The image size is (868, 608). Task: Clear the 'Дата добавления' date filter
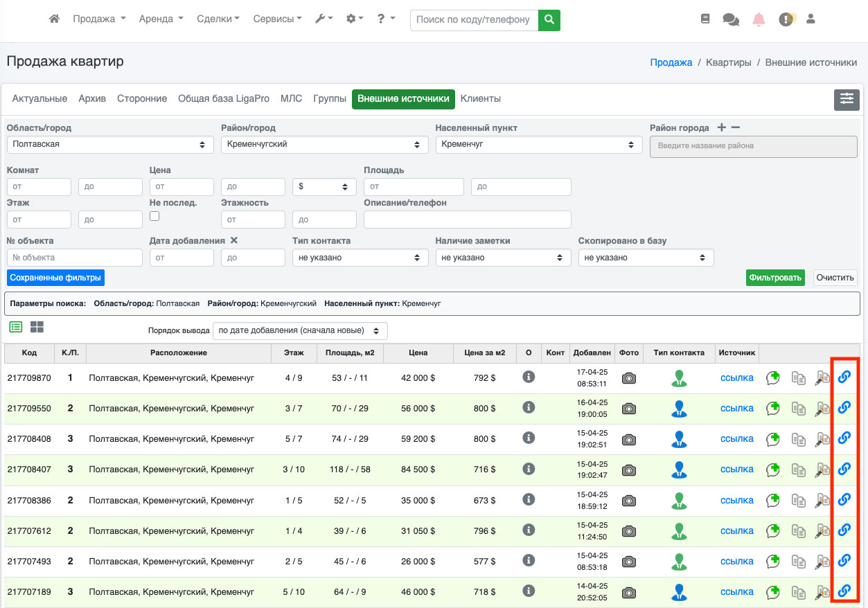(234, 241)
